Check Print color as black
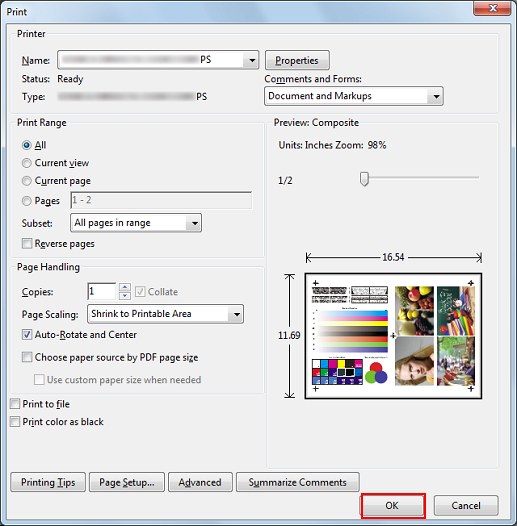 15,421
